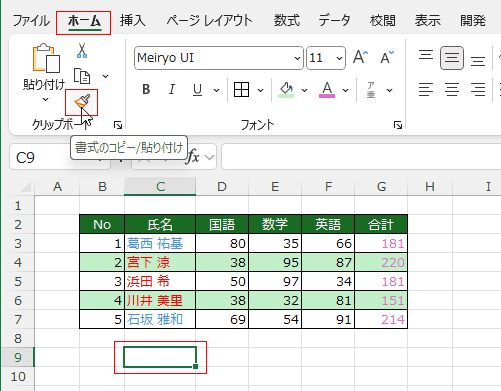Open the 挿入 ribbon tab

(133, 21)
